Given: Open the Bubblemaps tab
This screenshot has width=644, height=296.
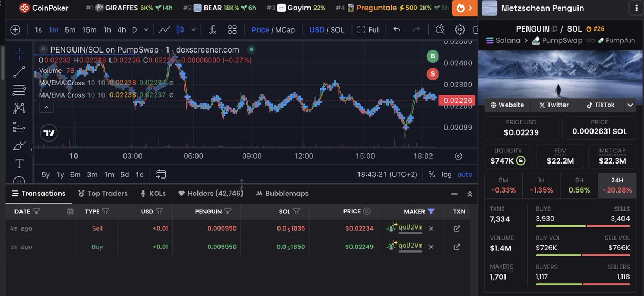Looking at the screenshot, I should (x=282, y=194).
